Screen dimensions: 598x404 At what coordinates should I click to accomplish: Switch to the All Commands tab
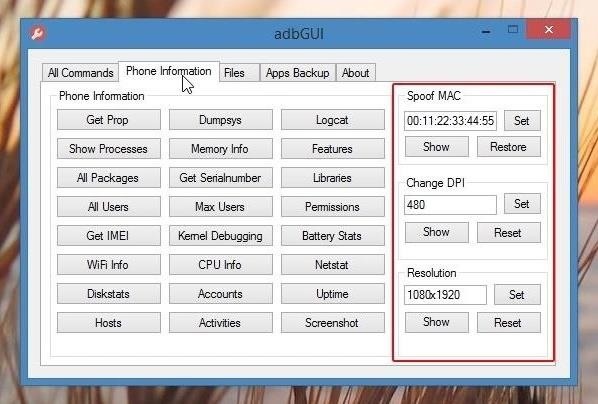(80, 72)
